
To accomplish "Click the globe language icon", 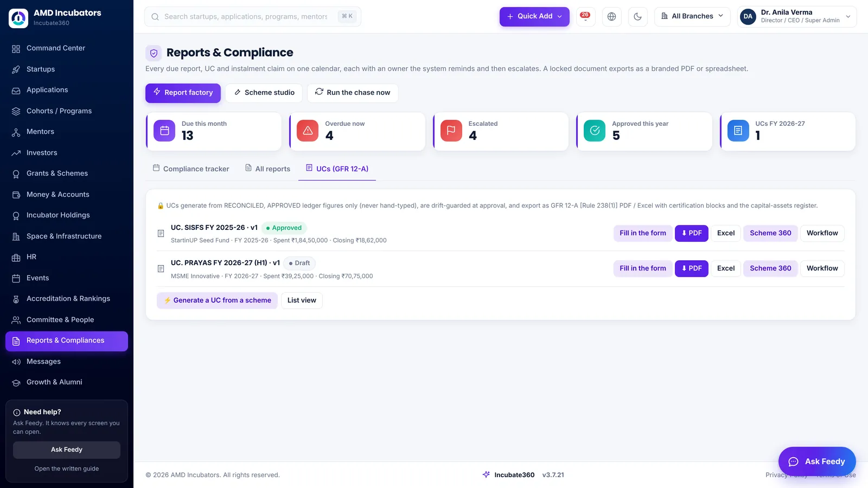I will click(x=611, y=16).
